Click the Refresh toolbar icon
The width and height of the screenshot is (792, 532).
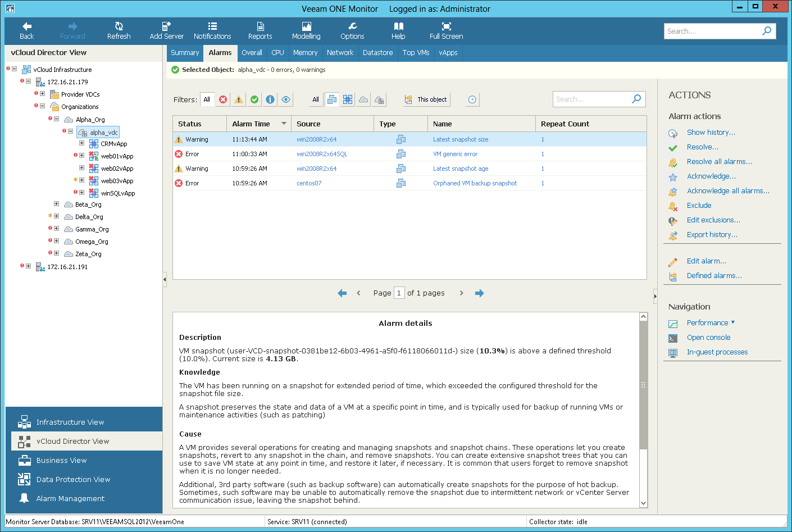(x=119, y=26)
